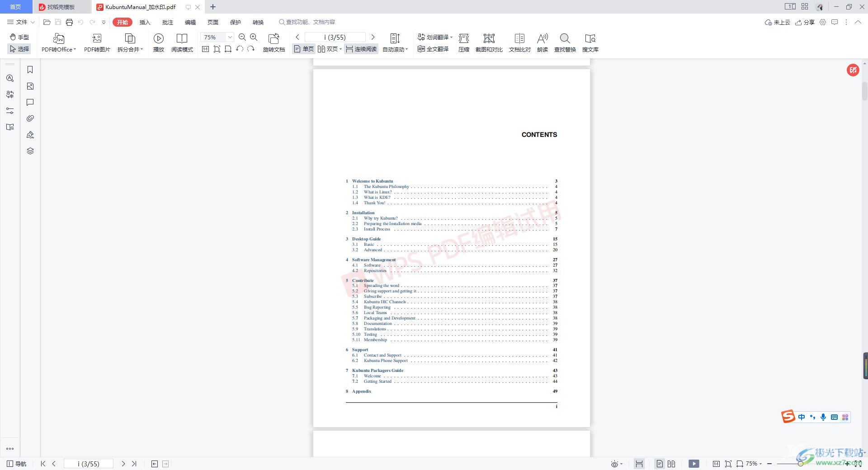Viewport: 868px width, 470px height.
Task: Open the 编辑 ribbon tab
Action: pyautogui.click(x=190, y=22)
